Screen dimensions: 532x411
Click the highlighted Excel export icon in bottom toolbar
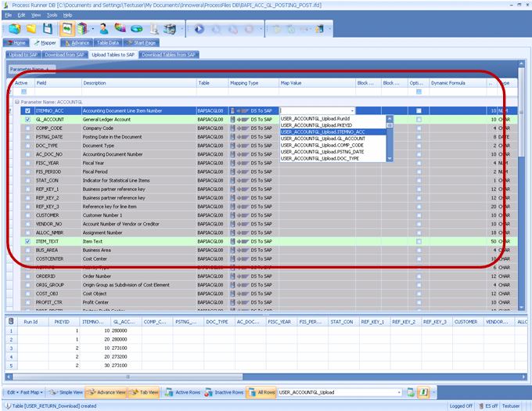[423, 392]
